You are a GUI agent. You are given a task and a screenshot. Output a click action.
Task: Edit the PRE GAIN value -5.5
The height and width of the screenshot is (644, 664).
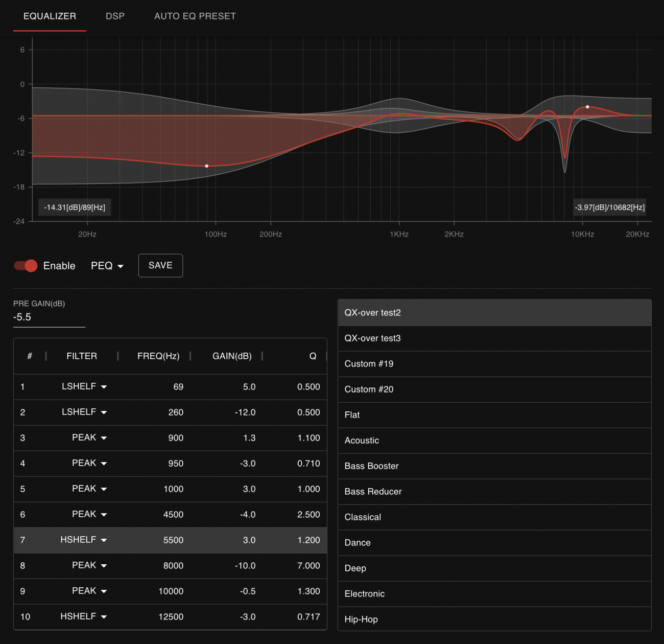tap(49, 317)
